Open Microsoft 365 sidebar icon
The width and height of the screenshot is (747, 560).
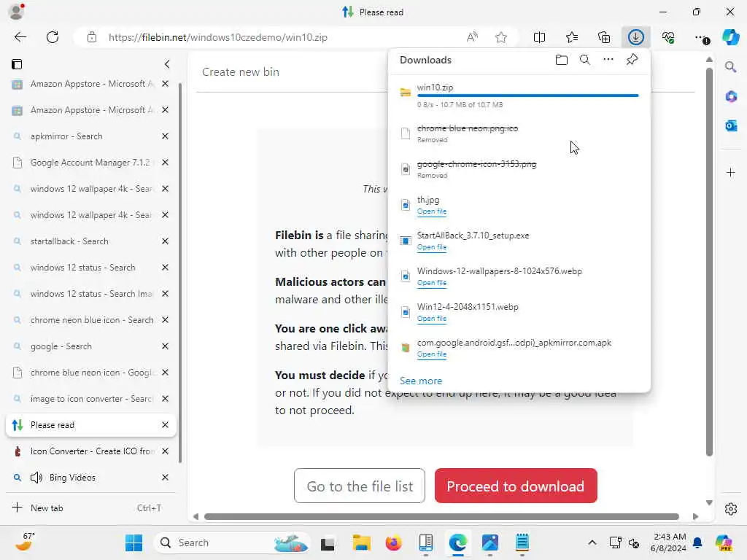(x=731, y=96)
